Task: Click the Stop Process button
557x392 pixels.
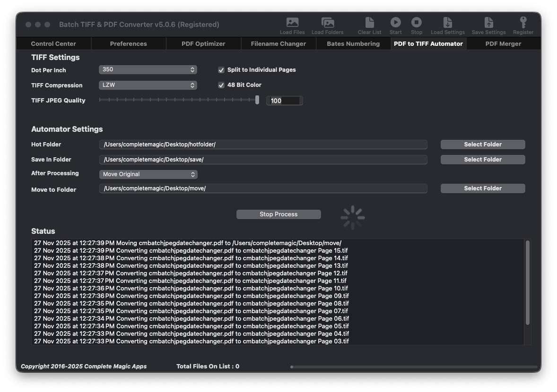Action: (278, 214)
